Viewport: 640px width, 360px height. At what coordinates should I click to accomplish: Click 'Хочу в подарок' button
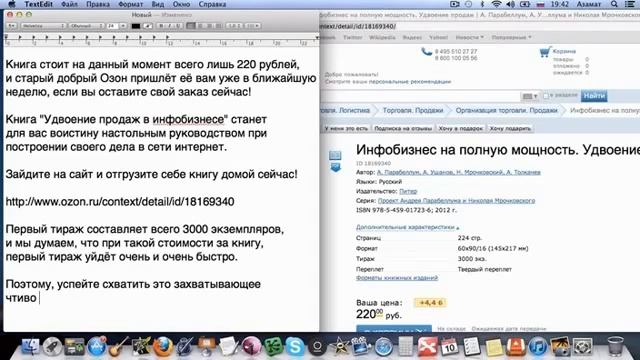pos(460,129)
